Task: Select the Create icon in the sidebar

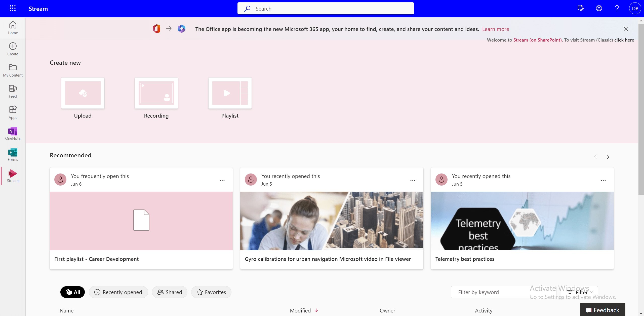Action: [x=12, y=49]
